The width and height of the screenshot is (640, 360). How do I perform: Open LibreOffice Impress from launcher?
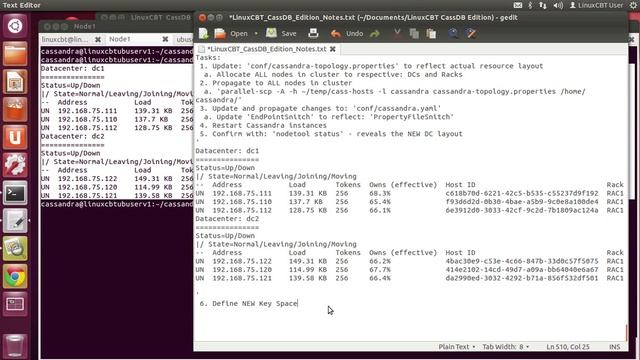[x=15, y=82]
